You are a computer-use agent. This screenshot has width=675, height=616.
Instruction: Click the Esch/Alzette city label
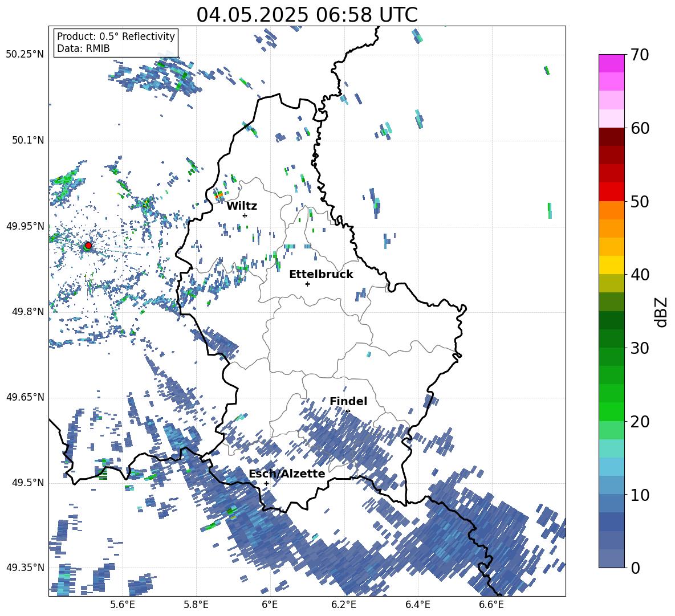coord(287,474)
